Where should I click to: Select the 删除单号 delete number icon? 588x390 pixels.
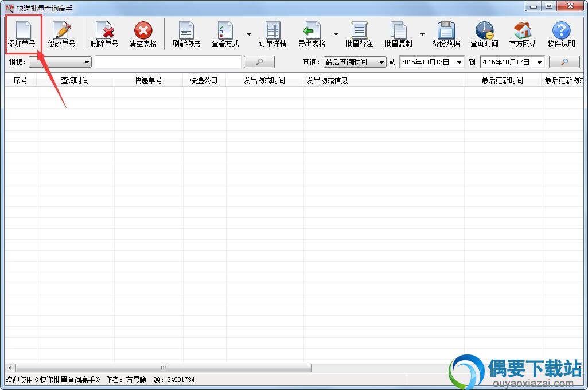pyautogui.click(x=104, y=34)
